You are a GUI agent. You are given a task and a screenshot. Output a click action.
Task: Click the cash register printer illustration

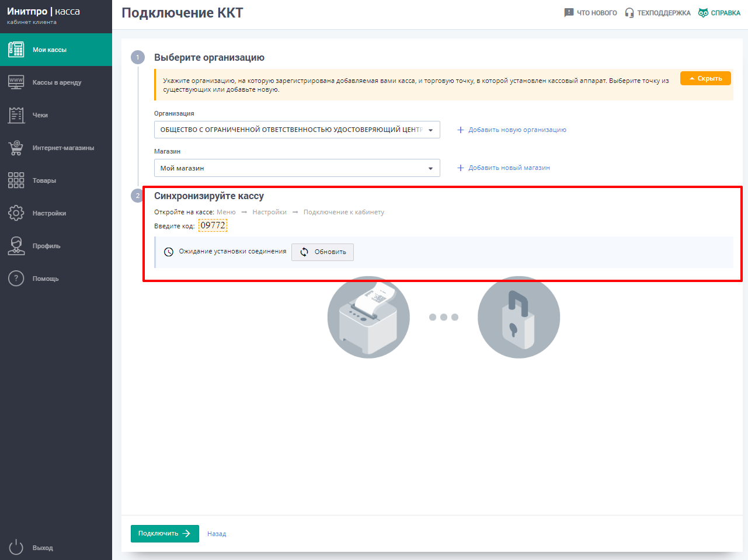tap(368, 317)
